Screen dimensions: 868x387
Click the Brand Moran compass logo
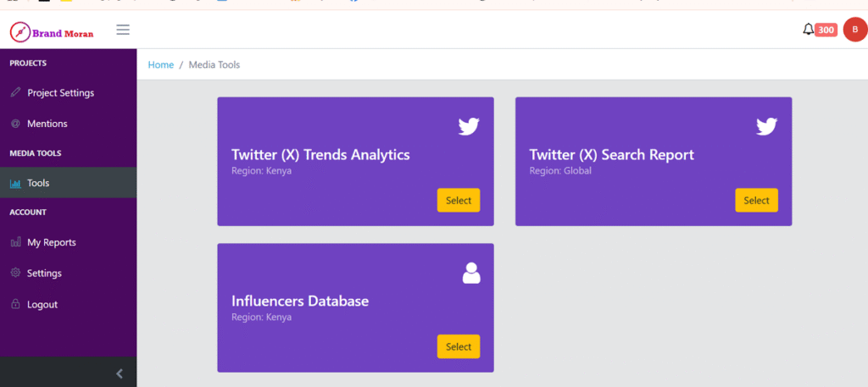[20, 32]
